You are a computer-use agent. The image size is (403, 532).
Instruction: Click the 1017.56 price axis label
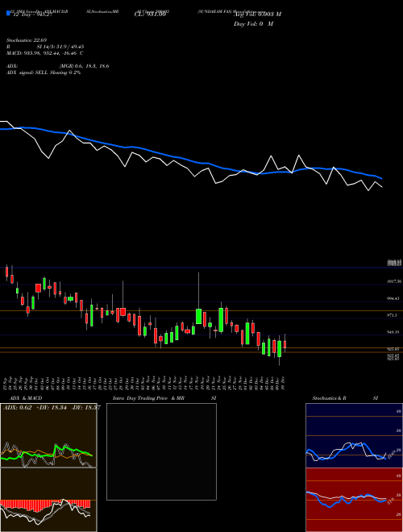[394, 281]
